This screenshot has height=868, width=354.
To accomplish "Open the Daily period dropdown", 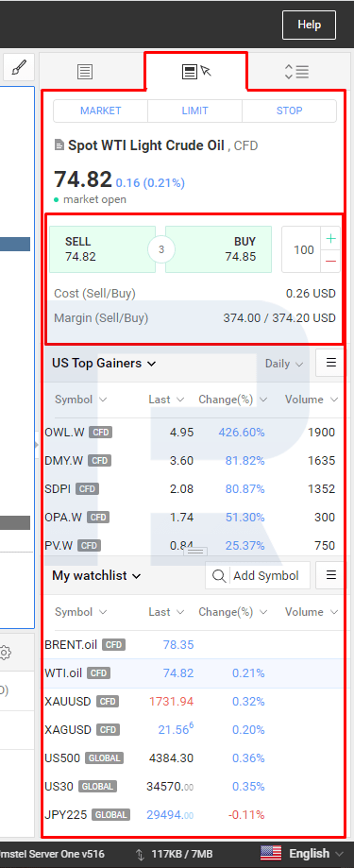I will [284, 364].
